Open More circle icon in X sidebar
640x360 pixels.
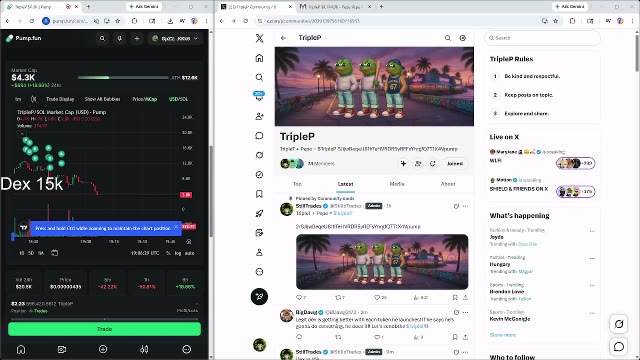click(259, 272)
